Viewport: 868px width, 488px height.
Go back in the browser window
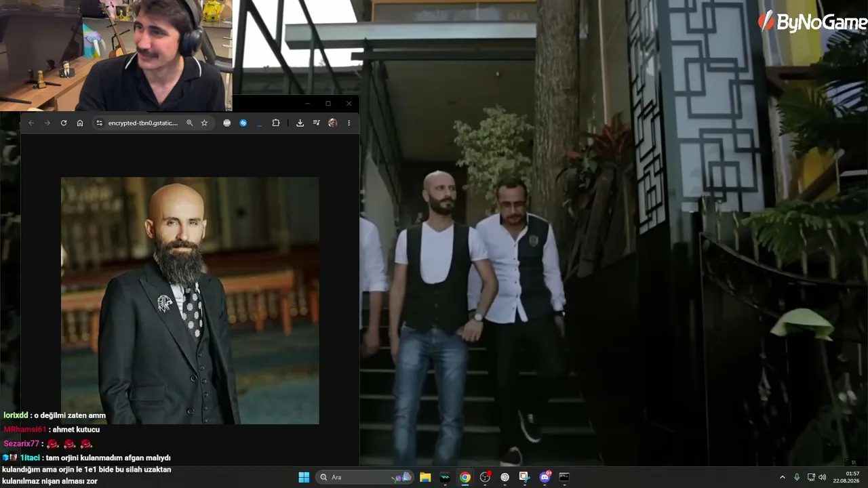(31, 123)
